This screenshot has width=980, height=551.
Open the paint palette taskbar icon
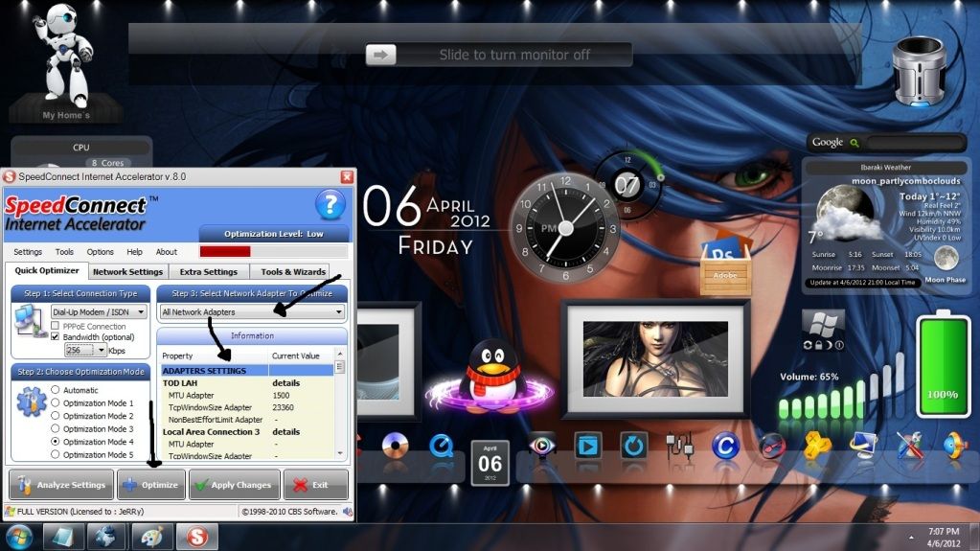[152, 538]
